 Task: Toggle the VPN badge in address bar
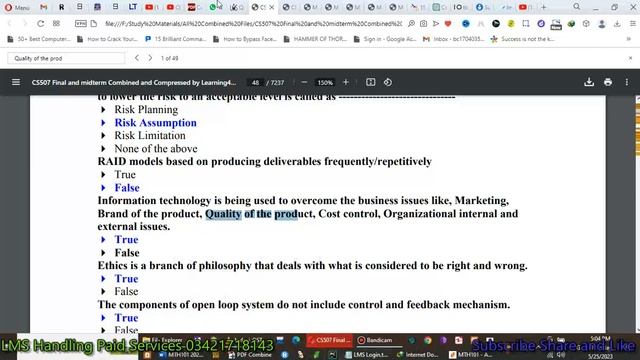coord(81,24)
